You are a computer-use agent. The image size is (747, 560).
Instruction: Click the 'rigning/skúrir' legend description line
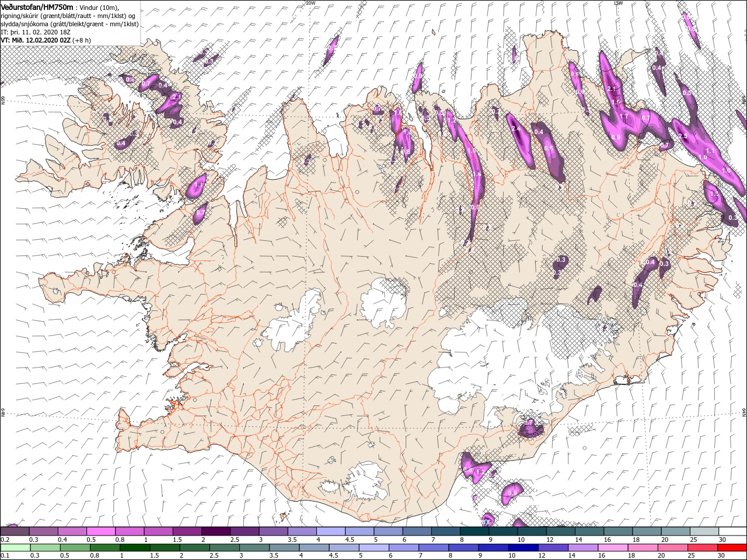point(68,16)
